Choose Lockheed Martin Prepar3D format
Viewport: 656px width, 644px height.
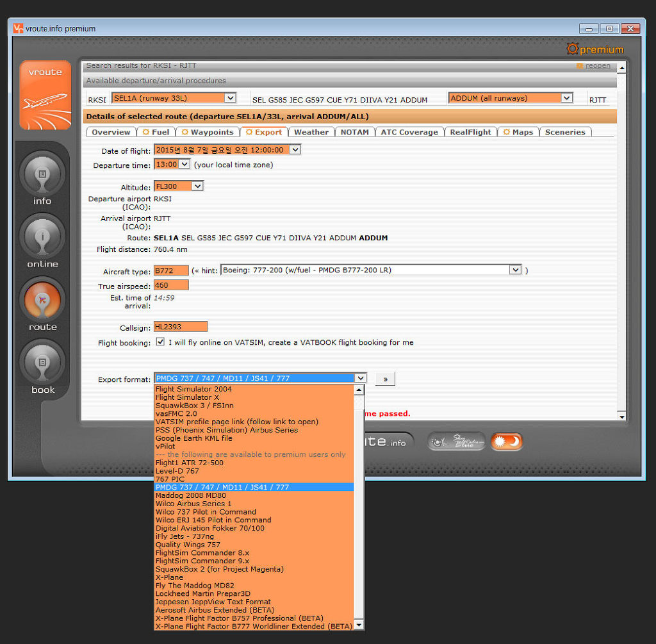(x=254, y=594)
